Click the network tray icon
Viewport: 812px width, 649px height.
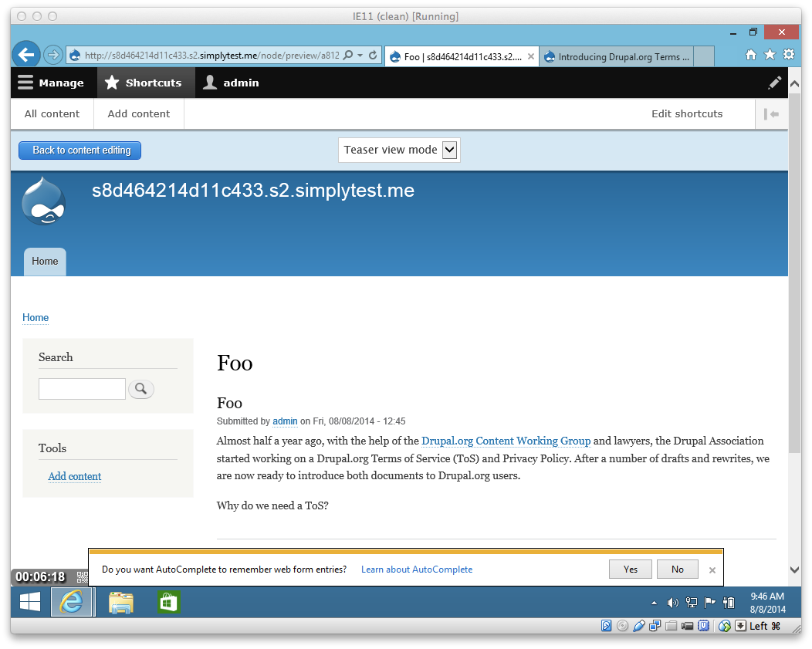pos(692,603)
